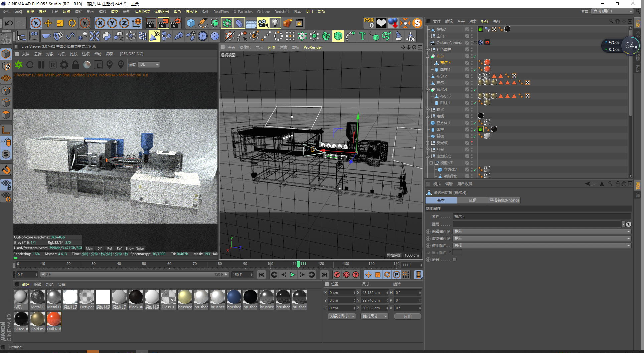Select the Move tool icon
Viewport: 644px width, 353px height.
pos(48,23)
